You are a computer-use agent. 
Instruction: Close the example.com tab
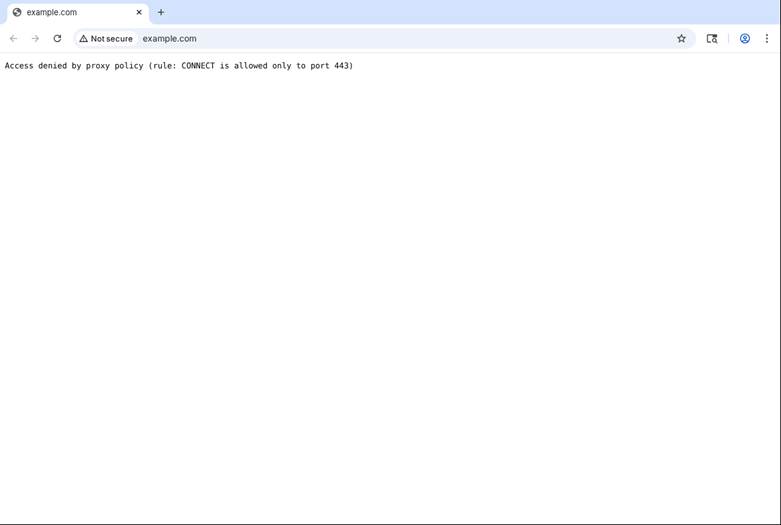(x=139, y=12)
